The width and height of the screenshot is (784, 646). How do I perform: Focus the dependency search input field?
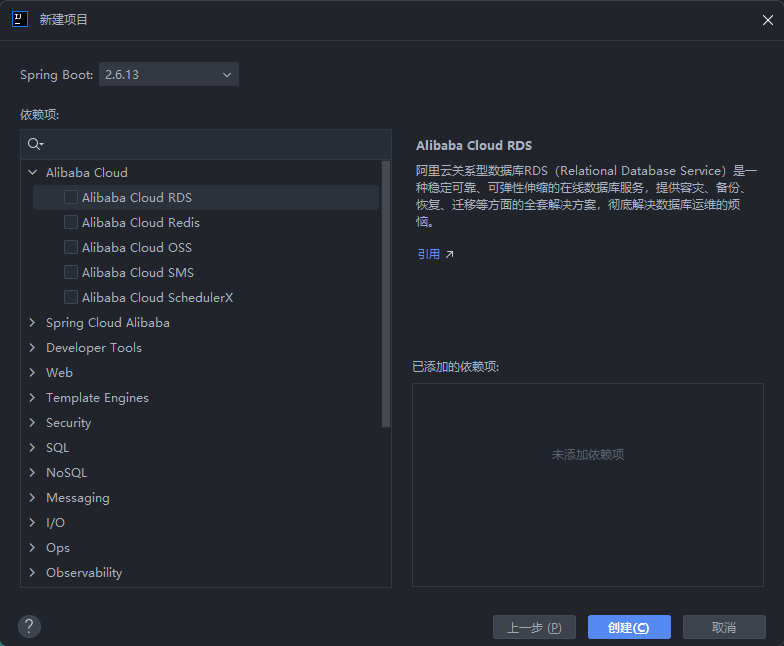206,144
